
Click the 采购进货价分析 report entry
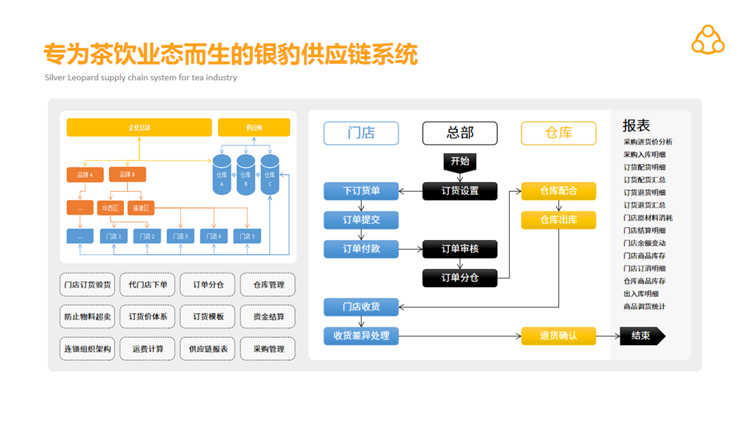648,142
